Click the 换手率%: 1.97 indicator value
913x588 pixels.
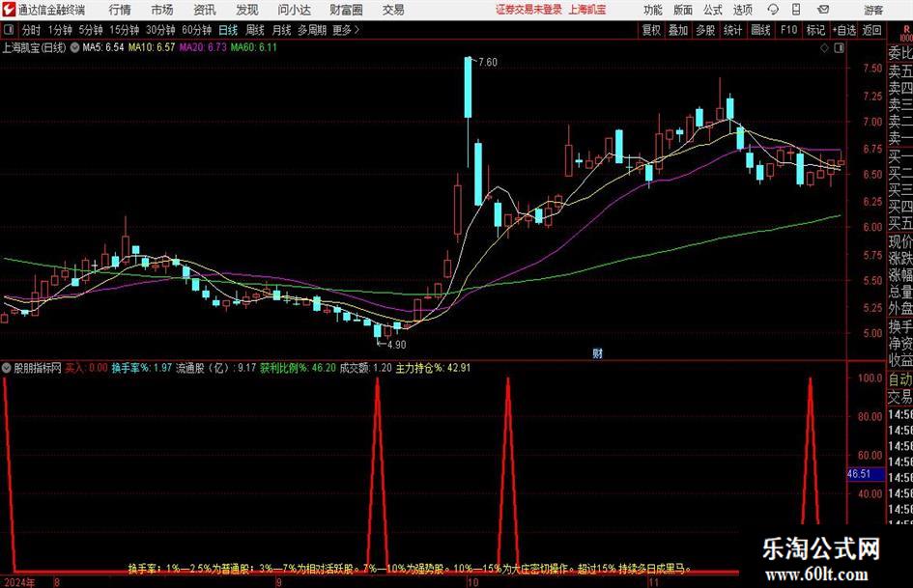[x=141, y=368]
